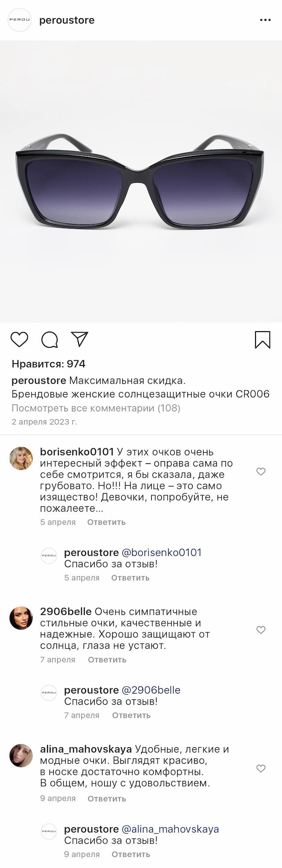Open peroustore username in post header

pyautogui.click(x=67, y=20)
